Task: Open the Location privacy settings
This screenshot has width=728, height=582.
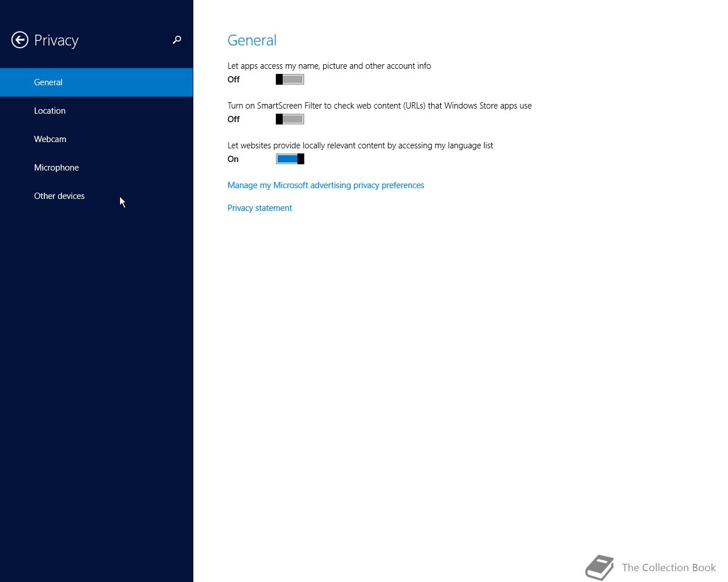Action: pyautogui.click(x=97, y=111)
